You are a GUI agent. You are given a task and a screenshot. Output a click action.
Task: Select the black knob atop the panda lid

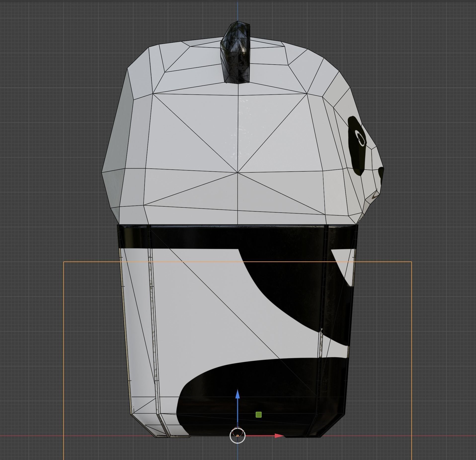pyautogui.click(x=235, y=52)
